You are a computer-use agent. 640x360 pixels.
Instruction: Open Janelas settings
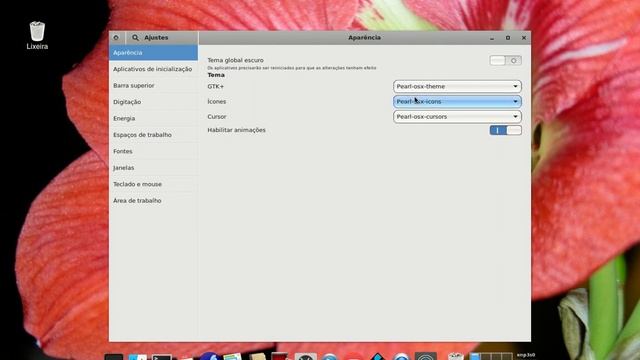pyautogui.click(x=153, y=168)
